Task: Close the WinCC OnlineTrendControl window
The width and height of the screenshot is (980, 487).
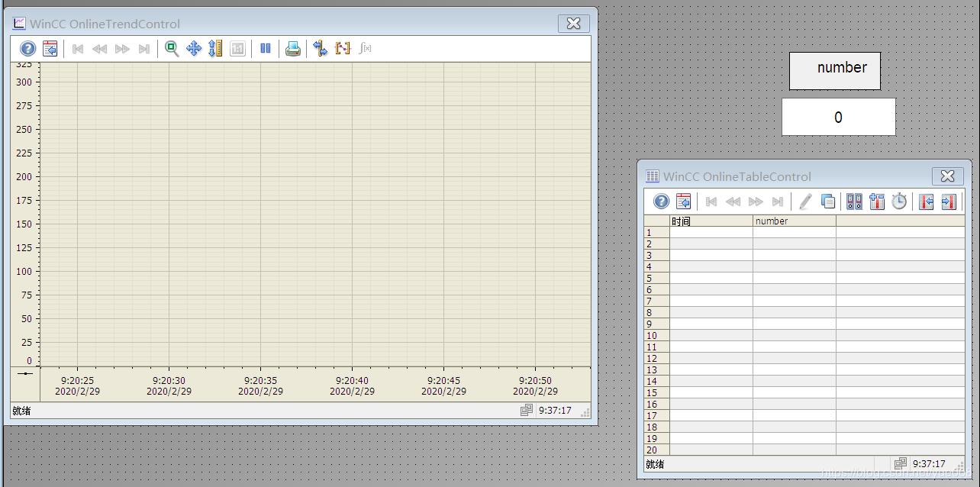Action: [x=573, y=24]
